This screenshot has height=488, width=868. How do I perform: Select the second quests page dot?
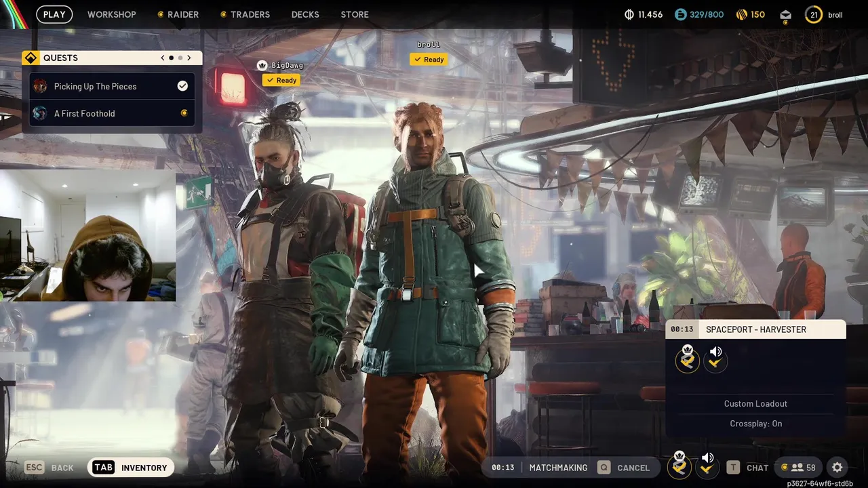[x=180, y=58]
